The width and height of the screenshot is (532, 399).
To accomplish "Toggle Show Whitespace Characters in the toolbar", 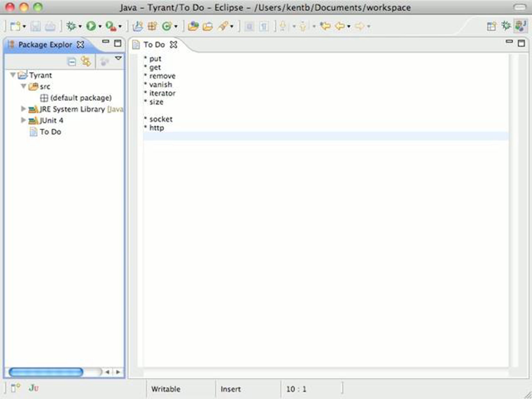I will pyautogui.click(x=264, y=26).
